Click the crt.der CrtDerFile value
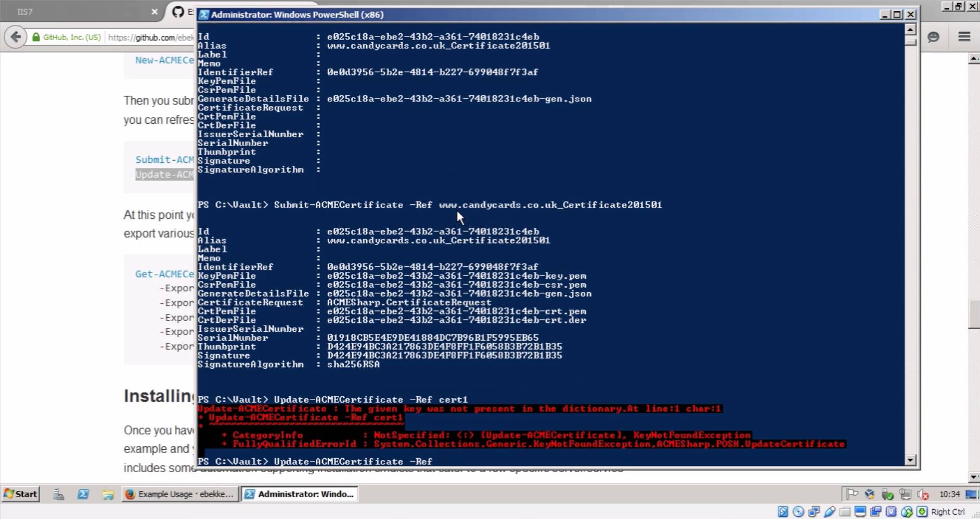Image resolution: width=980 pixels, height=519 pixels. [456, 320]
